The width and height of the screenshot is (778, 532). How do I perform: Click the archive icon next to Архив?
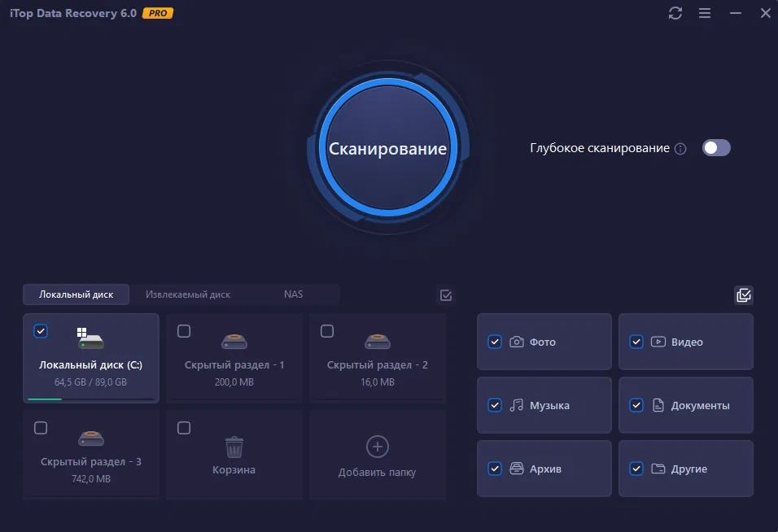coord(517,469)
